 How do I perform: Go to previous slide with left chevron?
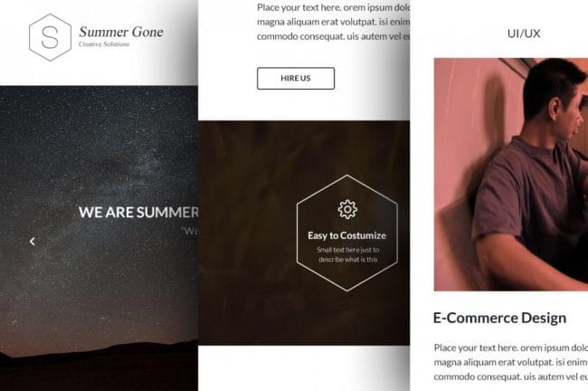(33, 242)
